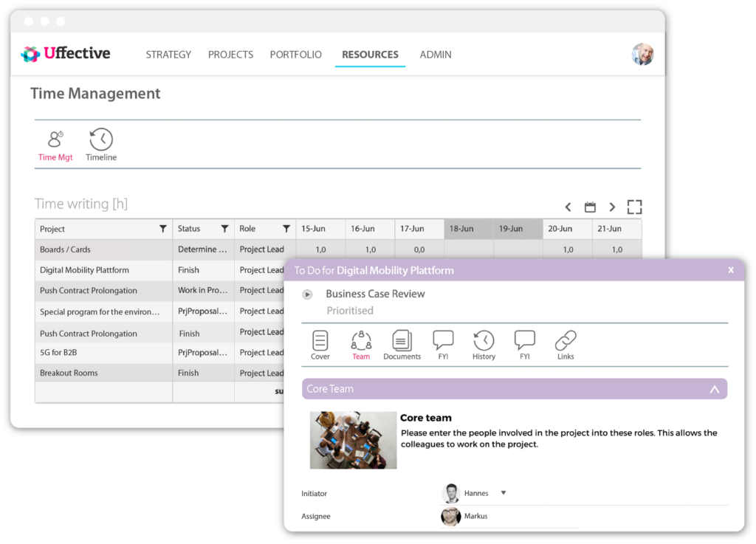The image size is (756, 544).
Task: Open the calendar date picker icon
Action: click(x=590, y=207)
